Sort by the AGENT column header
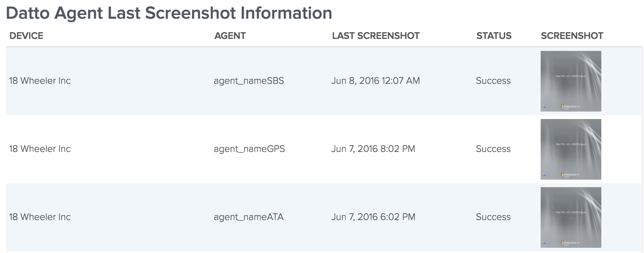Viewport: 644px width, 253px height. [230, 36]
